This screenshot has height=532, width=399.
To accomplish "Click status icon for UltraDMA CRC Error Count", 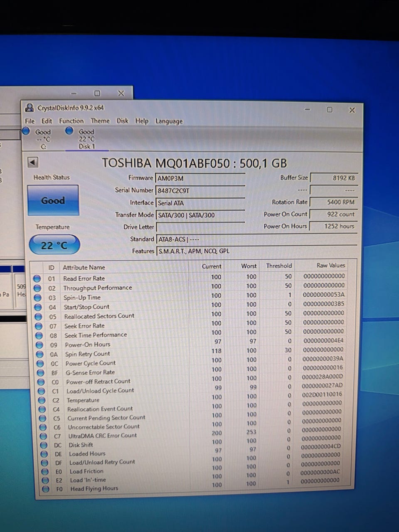I will coord(43,436).
